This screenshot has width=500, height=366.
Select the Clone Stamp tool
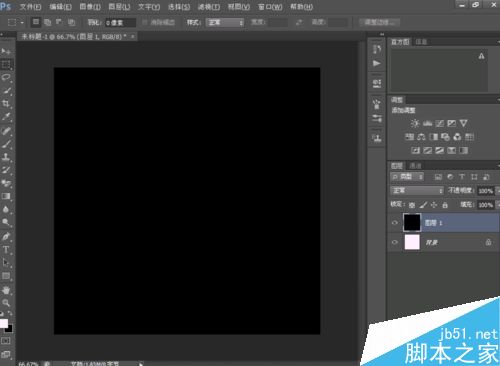tap(6, 157)
